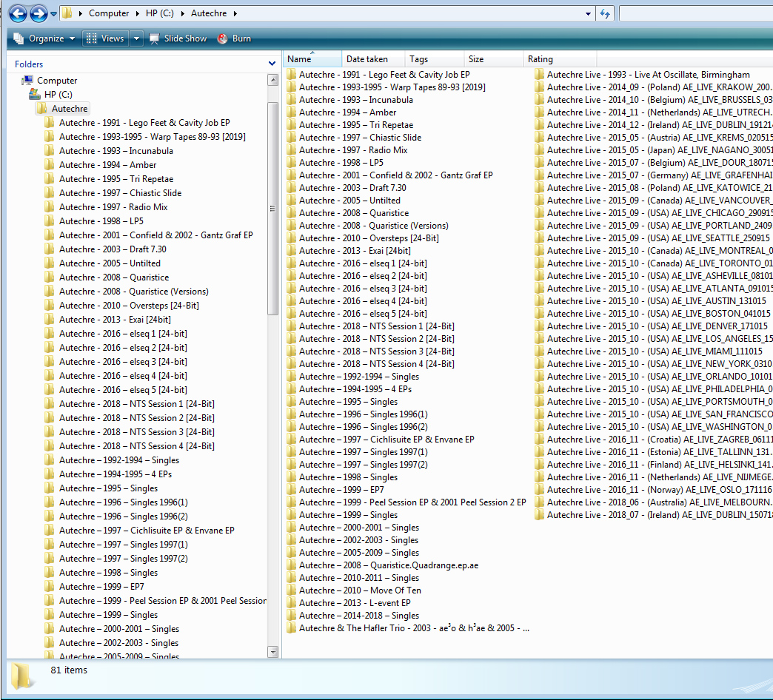This screenshot has height=700, width=773.
Task: Select 2005 Untilted folder icon in file list
Action: coord(291,200)
